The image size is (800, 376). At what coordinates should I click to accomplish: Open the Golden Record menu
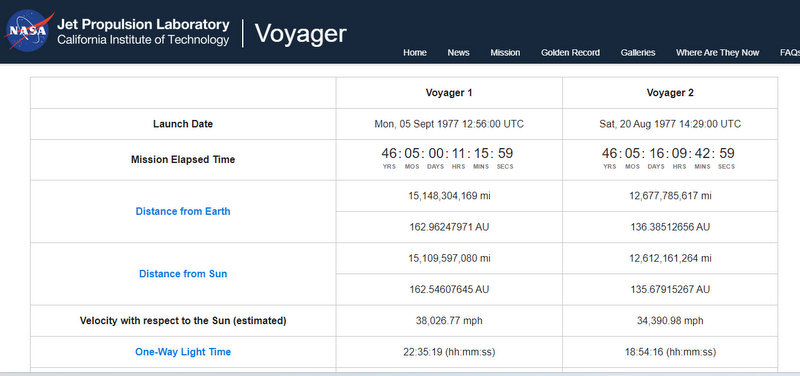(570, 53)
